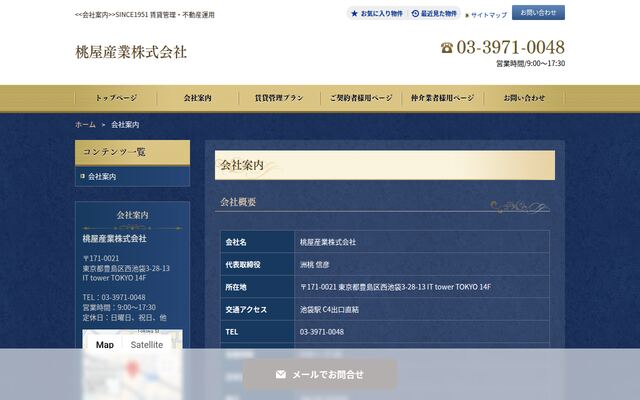Screen dimensions: 640x400
Task: Click the 会社概要 section heading
Action: pyautogui.click(x=238, y=202)
